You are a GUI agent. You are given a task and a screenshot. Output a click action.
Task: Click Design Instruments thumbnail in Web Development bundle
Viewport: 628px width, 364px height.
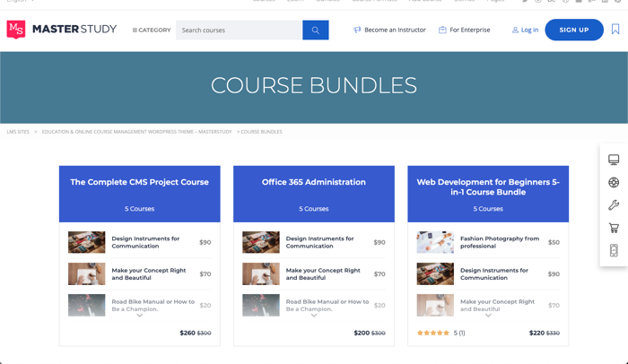435,274
